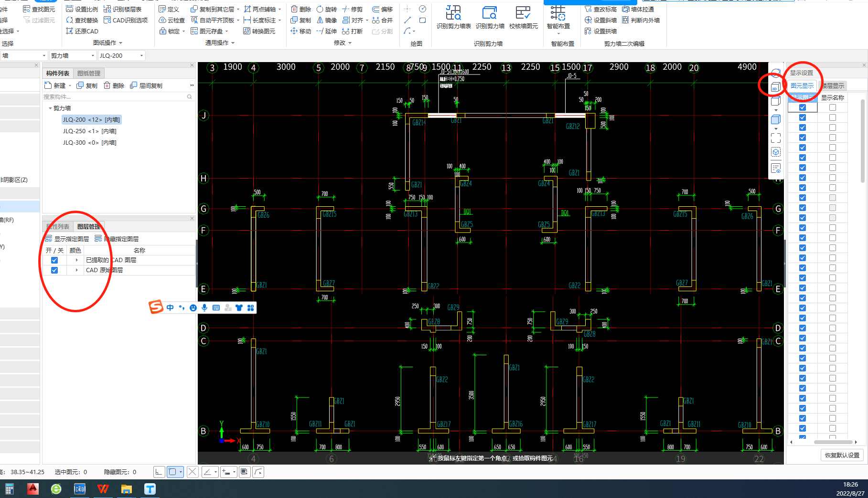Switch to the 图元显示 tab

tap(802, 85)
